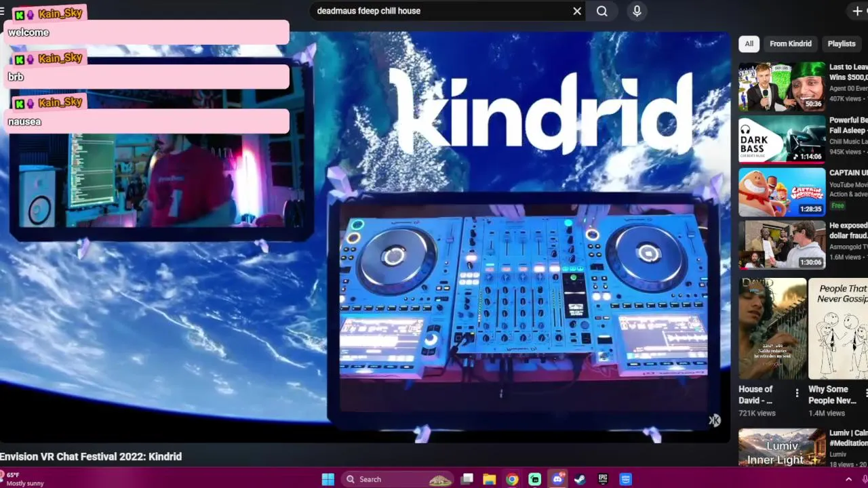Viewport: 868px width, 488px height.
Task: Click the taskbar microphone tray icon
Action: 865,479
